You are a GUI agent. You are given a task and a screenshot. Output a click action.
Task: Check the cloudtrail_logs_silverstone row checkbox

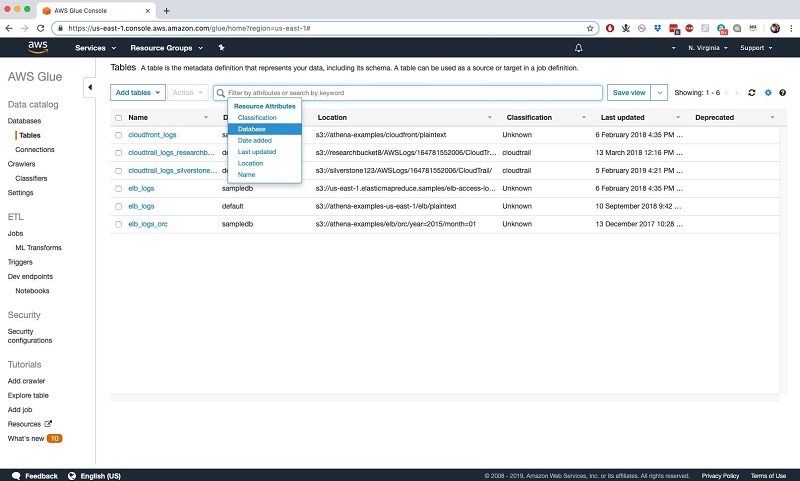coord(118,171)
